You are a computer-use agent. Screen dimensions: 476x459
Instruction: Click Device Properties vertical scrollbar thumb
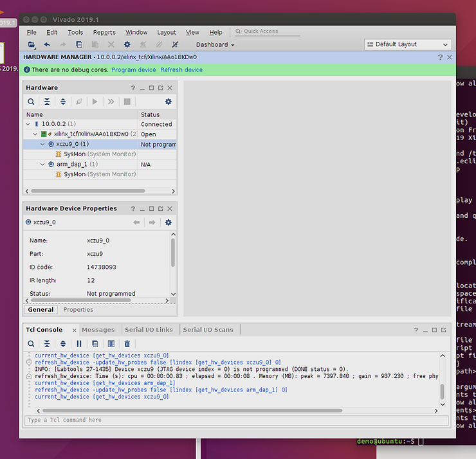[x=173, y=253]
